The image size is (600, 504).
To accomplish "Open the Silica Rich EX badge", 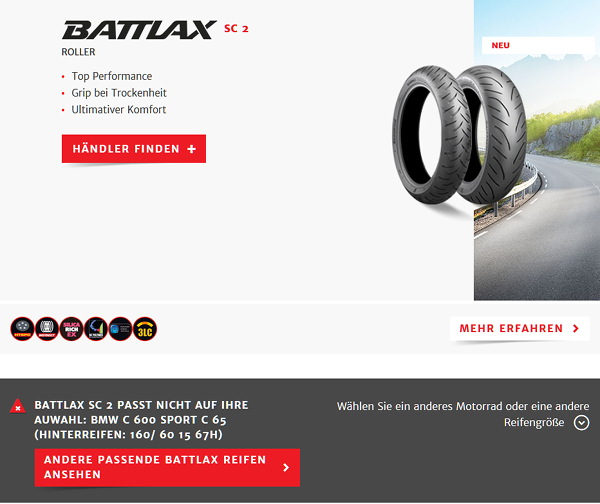I will 71,329.
